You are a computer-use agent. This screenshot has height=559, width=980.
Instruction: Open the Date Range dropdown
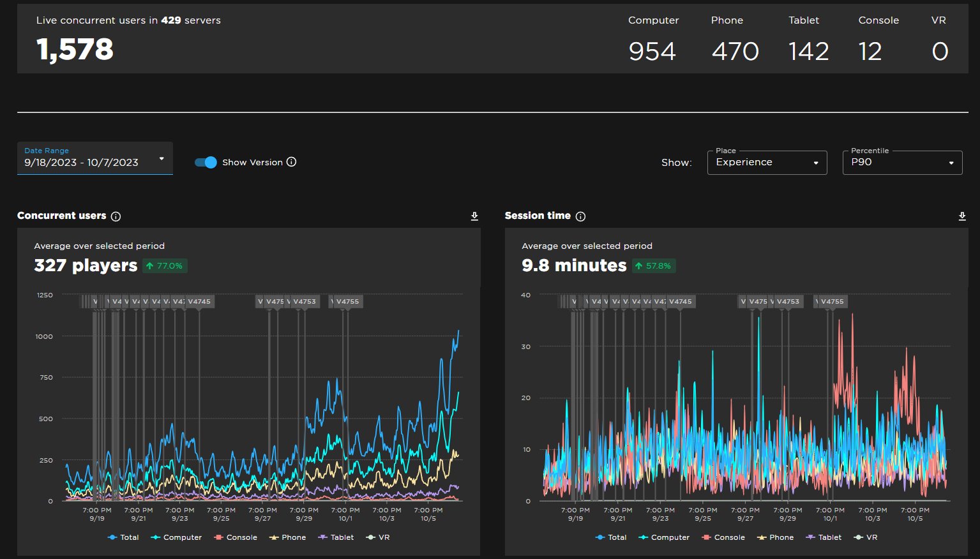click(95, 158)
